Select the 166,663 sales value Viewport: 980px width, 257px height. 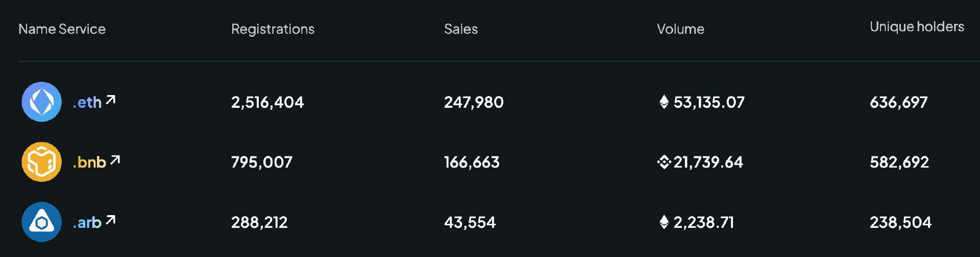tap(472, 162)
